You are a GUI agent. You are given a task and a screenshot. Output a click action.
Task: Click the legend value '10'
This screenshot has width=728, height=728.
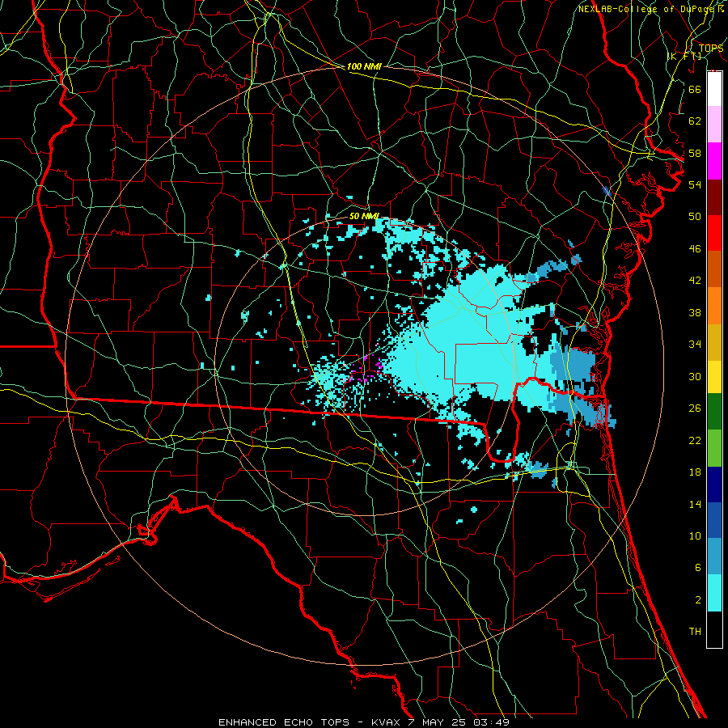[695, 535]
